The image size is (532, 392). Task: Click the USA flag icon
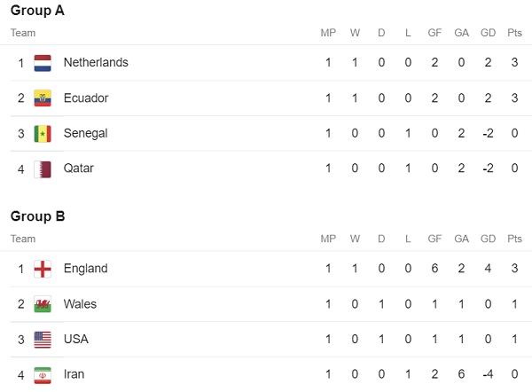click(43, 340)
